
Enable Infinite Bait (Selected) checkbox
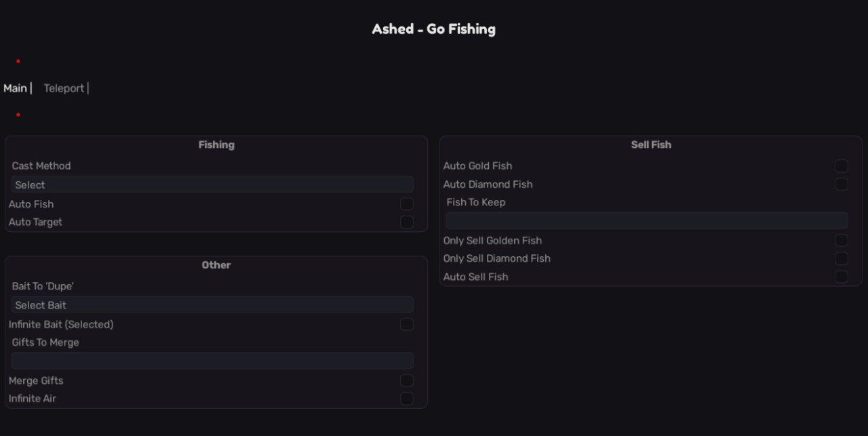tap(406, 325)
